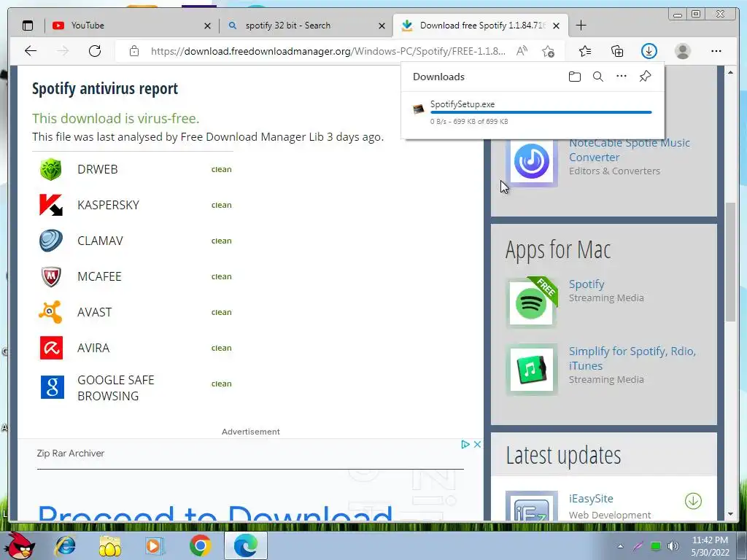Click the SpotifySetup.exe download progress bar
Viewport: 747px width, 560px height.
point(541,112)
